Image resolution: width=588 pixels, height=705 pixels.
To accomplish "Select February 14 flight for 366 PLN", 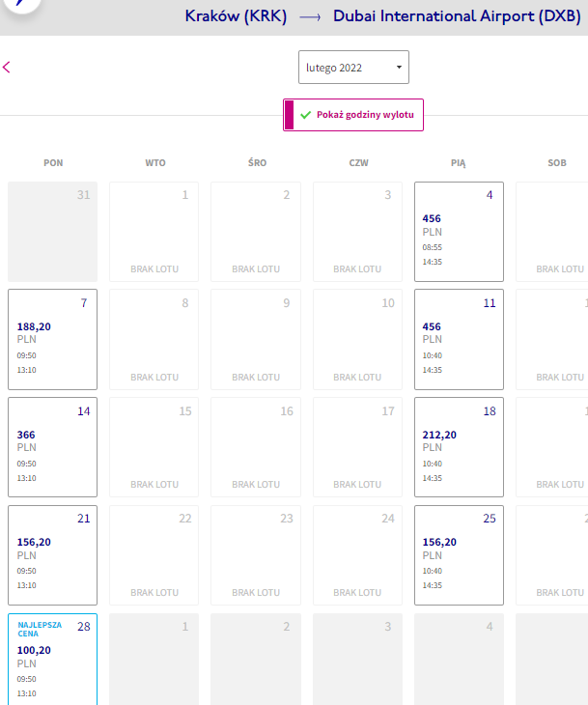I will coord(52,447).
